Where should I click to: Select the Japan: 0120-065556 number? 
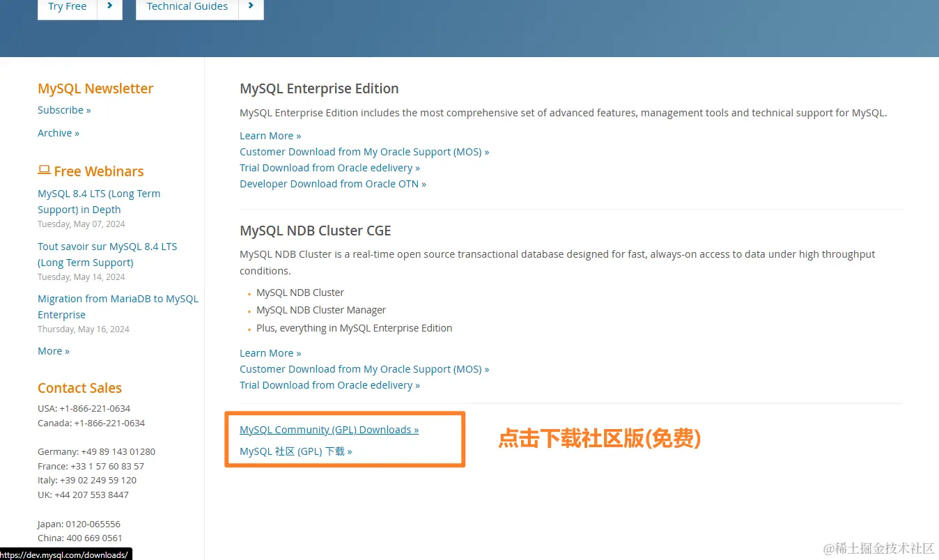click(79, 524)
